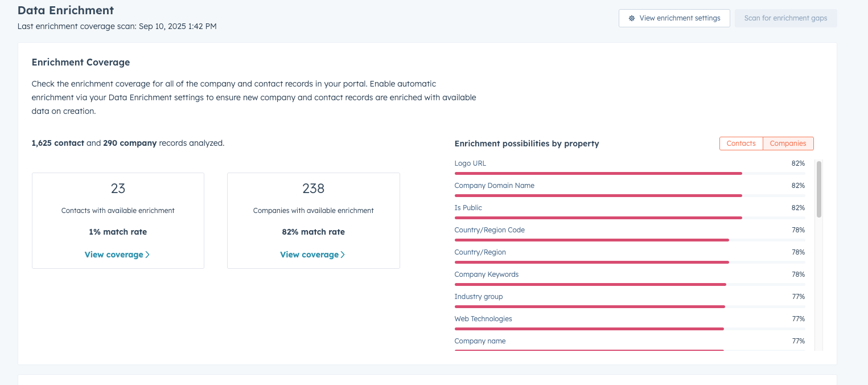Click chevron arrow beside contacts View coverage

147,255
